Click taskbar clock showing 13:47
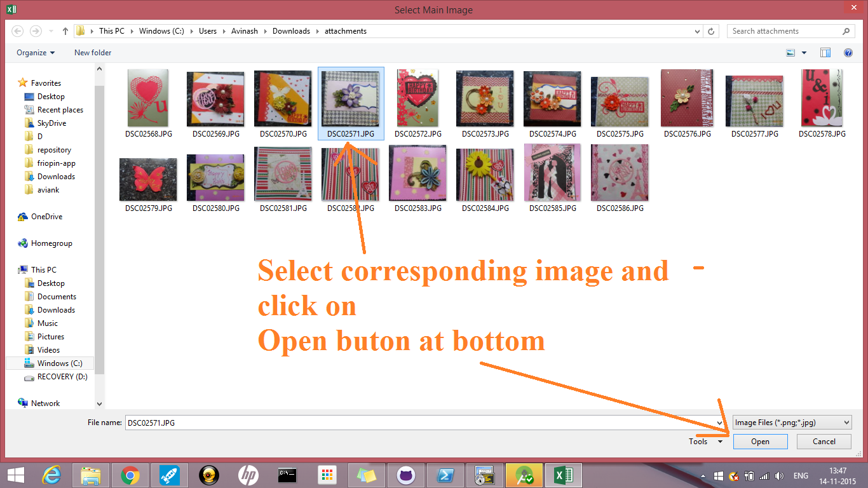Screen dimensions: 868x488 coord(838,476)
